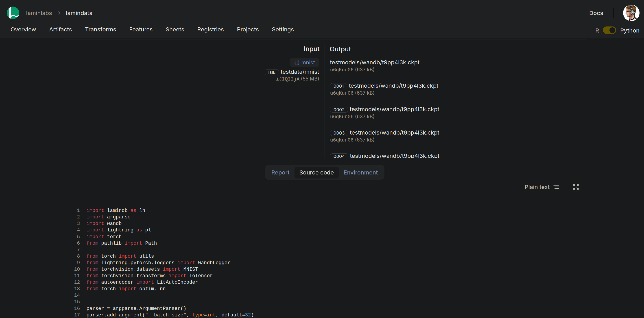
Task: Open the Artifacts navigation item
Action: point(61,30)
